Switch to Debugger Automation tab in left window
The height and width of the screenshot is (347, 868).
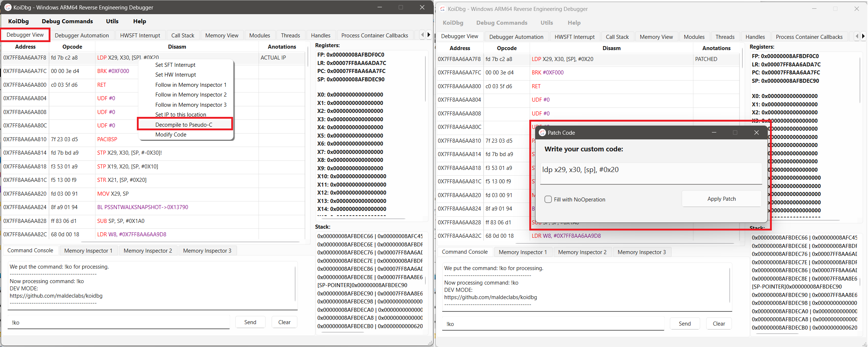tap(82, 35)
